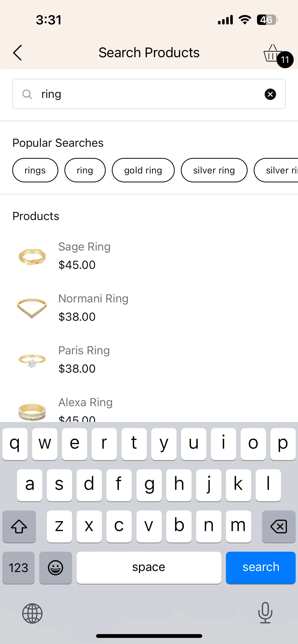This screenshot has width=298, height=644.
Task: Tap the magnifier icon in search box
Action: [27, 94]
